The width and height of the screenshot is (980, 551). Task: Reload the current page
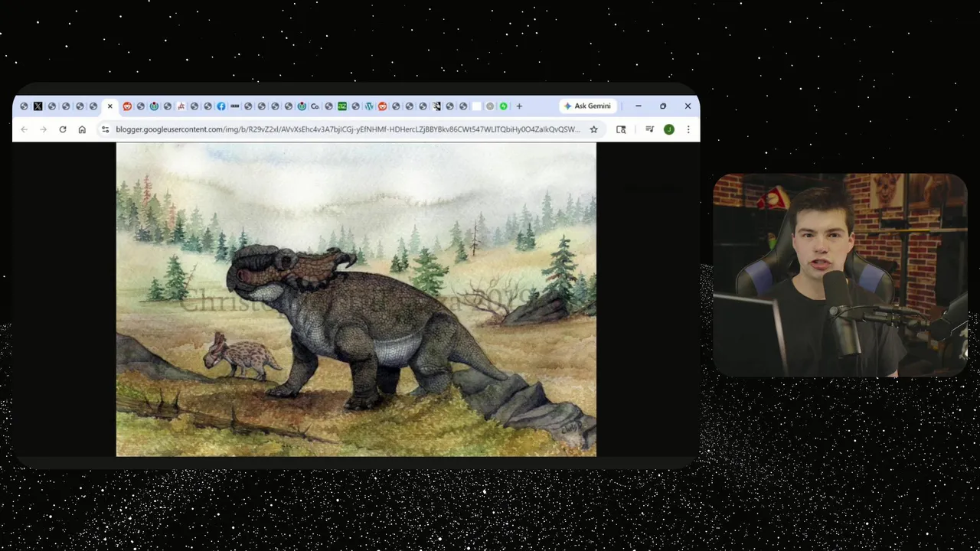tap(63, 129)
